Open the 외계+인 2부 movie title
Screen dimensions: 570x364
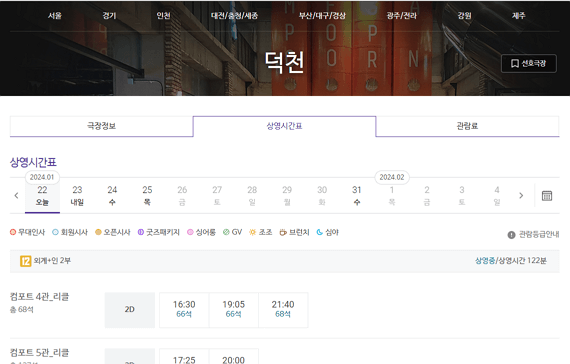52,261
